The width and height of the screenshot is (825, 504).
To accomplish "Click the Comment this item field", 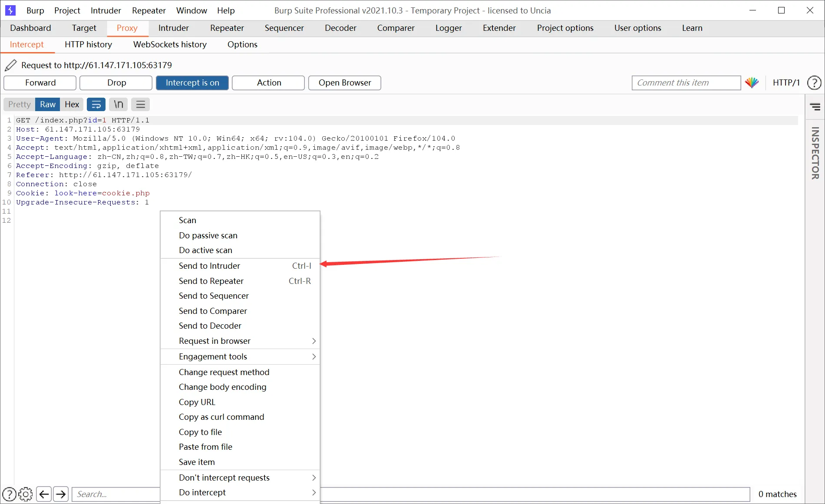I will coord(686,83).
